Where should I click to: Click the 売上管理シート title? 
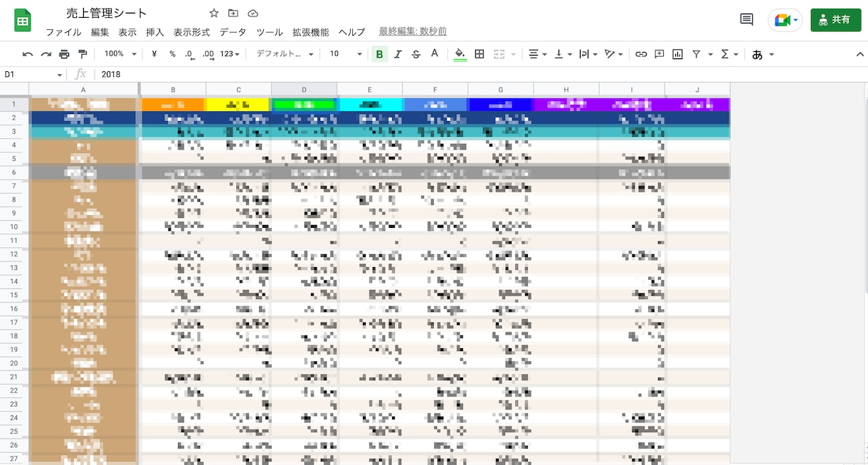[x=106, y=13]
